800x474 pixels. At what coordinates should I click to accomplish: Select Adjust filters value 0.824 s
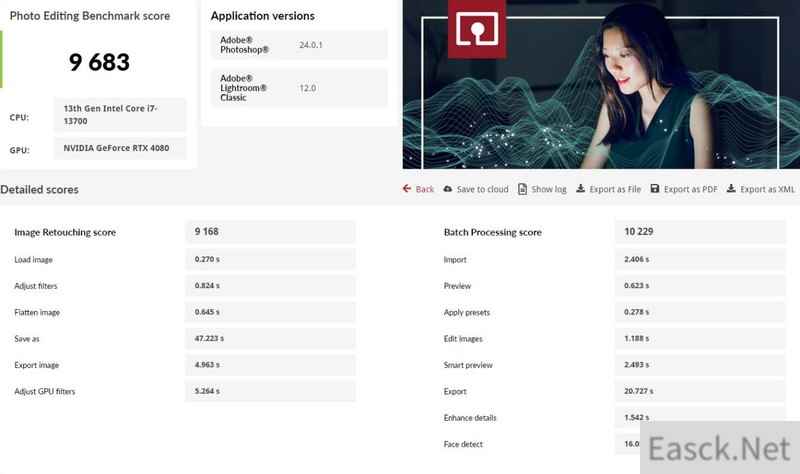click(270, 286)
